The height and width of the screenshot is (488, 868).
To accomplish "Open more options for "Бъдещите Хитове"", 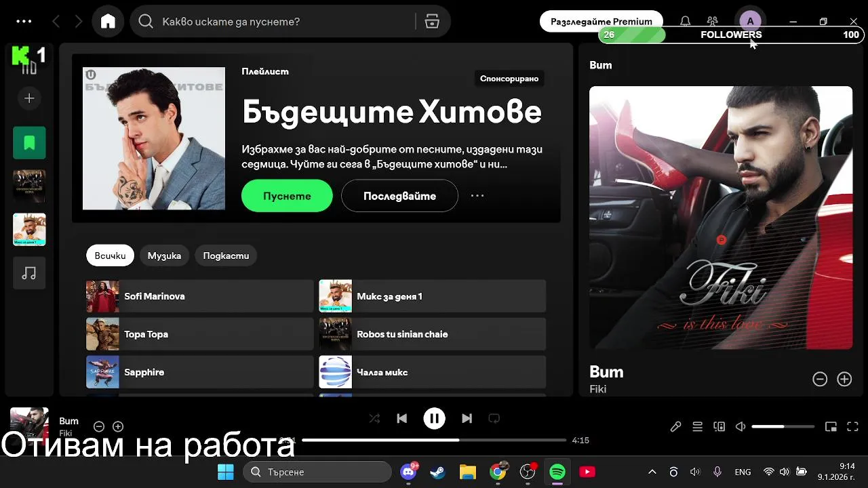I will [x=477, y=196].
